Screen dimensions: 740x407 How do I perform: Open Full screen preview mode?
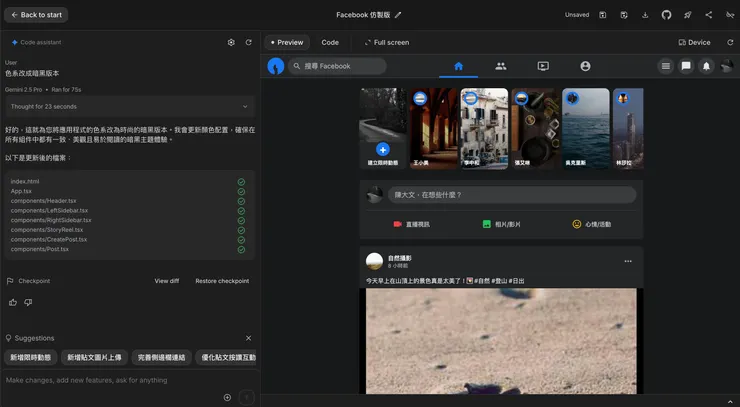point(387,42)
